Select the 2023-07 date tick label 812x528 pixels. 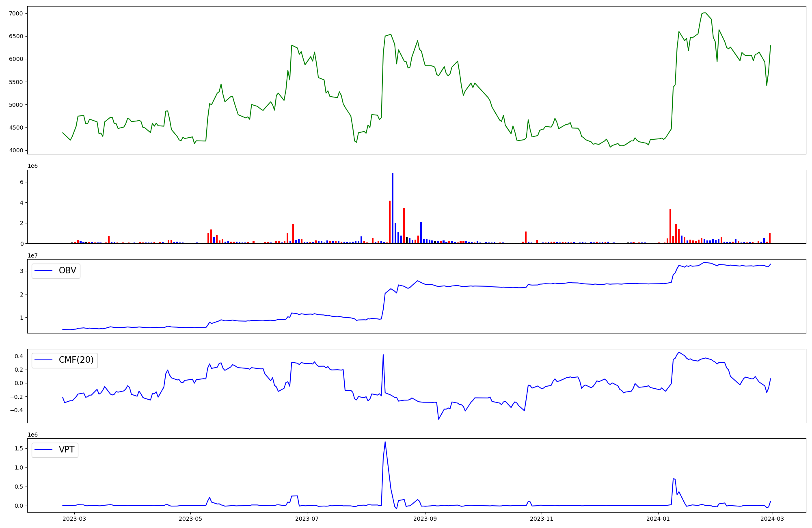click(307, 519)
